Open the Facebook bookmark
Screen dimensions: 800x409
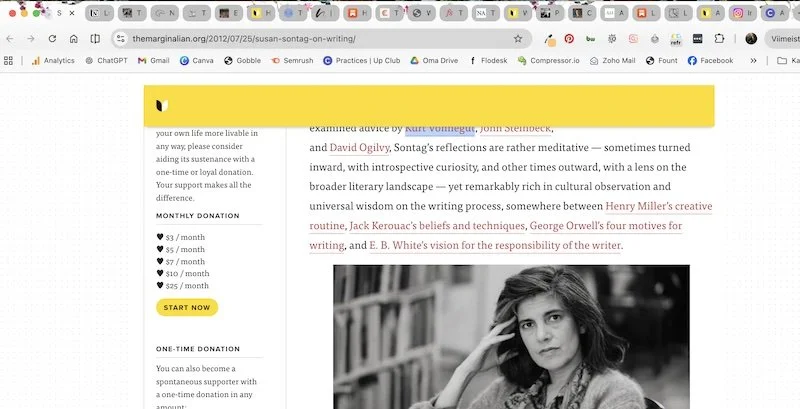[710, 61]
